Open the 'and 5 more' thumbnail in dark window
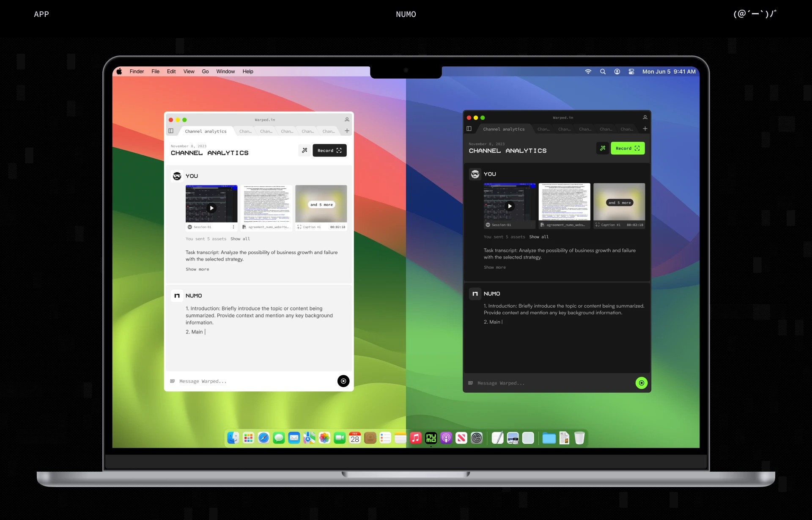The image size is (812, 520). coord(619,203)
